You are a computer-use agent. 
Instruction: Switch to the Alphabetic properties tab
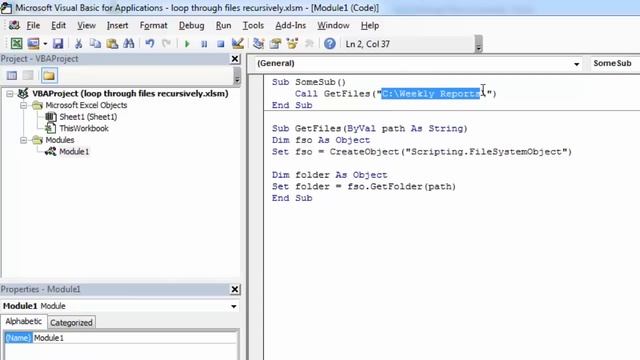coord(23,322)
